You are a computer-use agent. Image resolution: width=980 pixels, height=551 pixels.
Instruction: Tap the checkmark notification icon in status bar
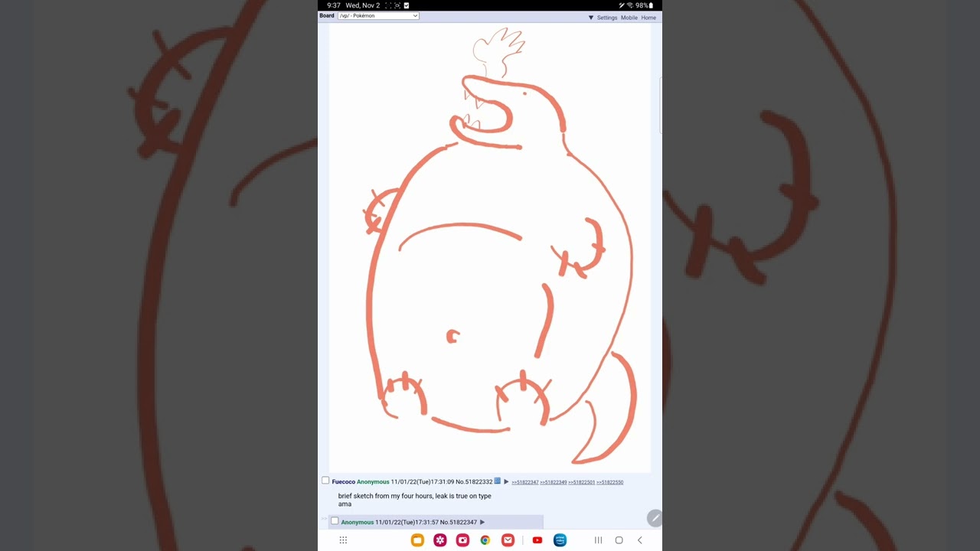pyautogui.click(x=407, y=5)
